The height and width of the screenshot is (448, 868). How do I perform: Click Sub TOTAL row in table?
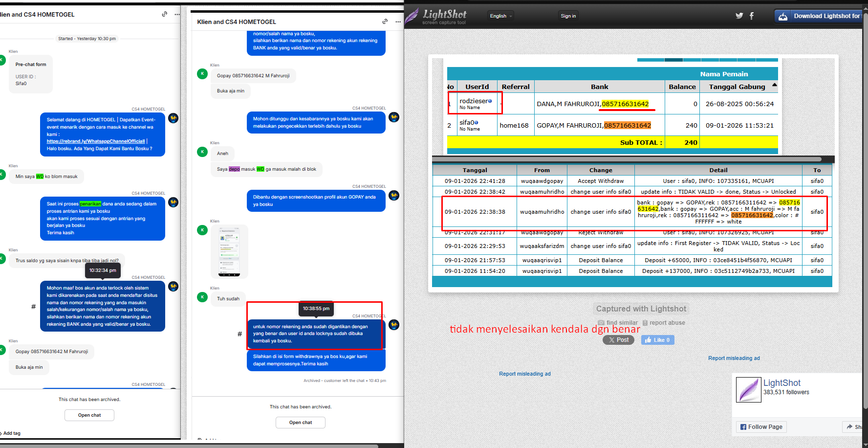pyautogui.click(x=612, y=142)
